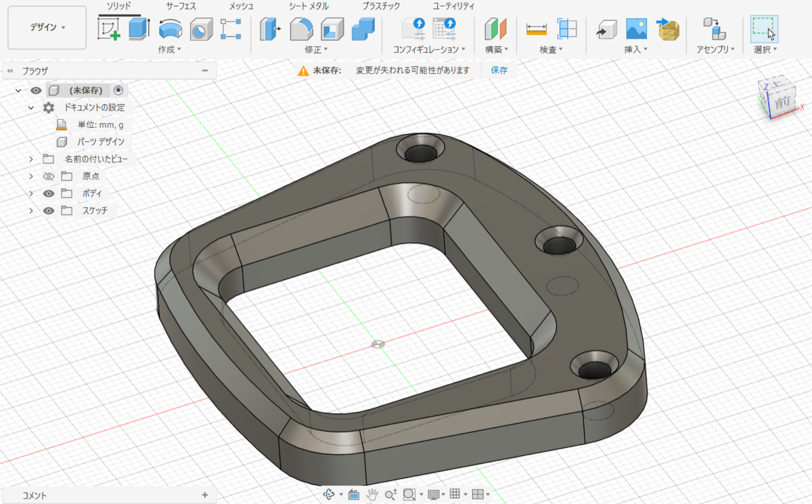812x504 pixels.
Task: Expand the 名前の付いたビュー folder
Action: [x=31, y=159]
